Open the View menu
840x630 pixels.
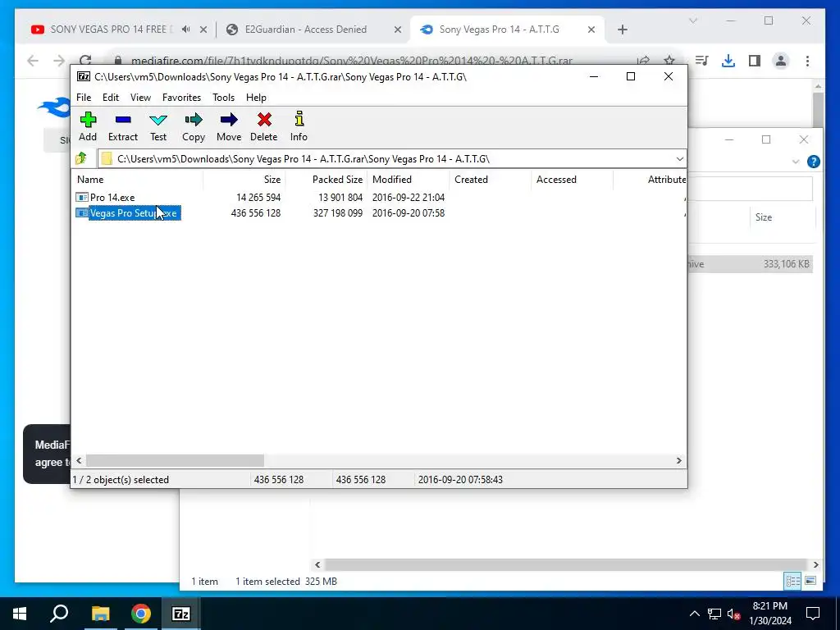click(140, 98)
